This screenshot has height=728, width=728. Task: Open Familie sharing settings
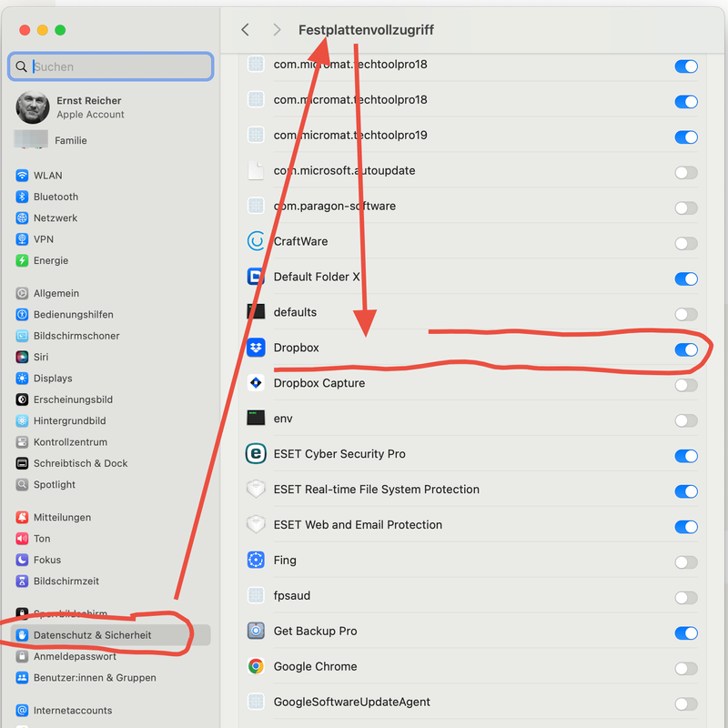pyautogui.click(x=70, y=140)
